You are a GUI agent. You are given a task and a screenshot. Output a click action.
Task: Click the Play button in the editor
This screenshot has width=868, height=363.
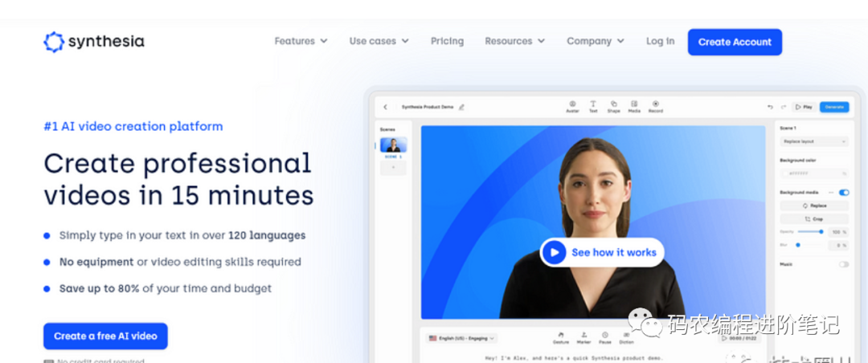coord(805,107)
